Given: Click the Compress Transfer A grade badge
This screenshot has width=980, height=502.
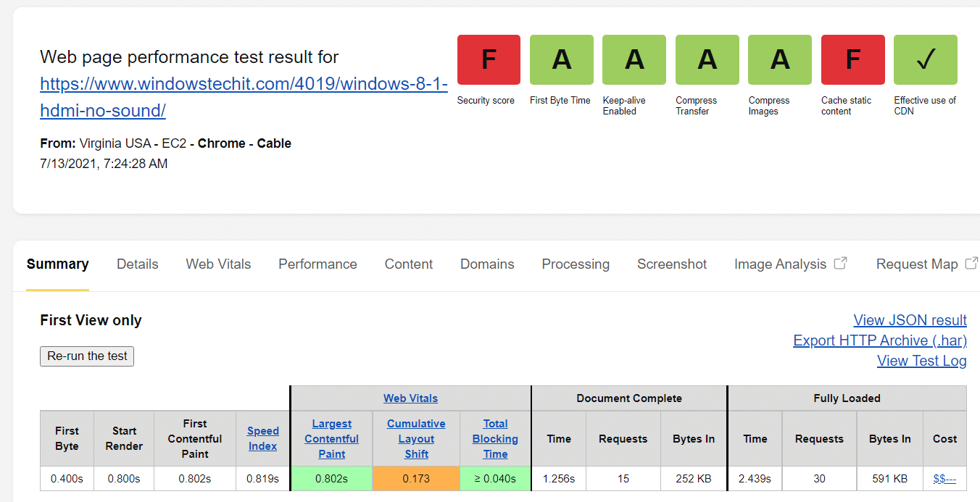Looking at the screenshot, I should [x=707, y=59].
